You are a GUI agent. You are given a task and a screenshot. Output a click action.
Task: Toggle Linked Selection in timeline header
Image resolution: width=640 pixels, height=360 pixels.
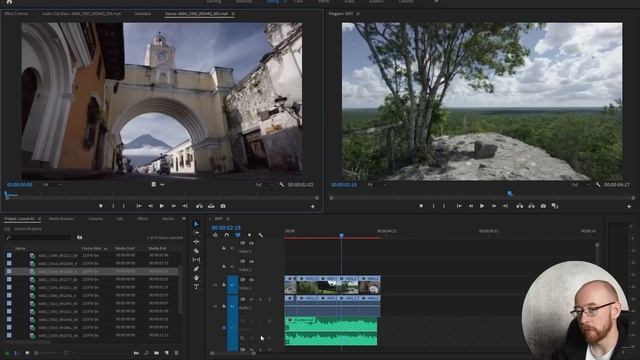coord(238,235)
